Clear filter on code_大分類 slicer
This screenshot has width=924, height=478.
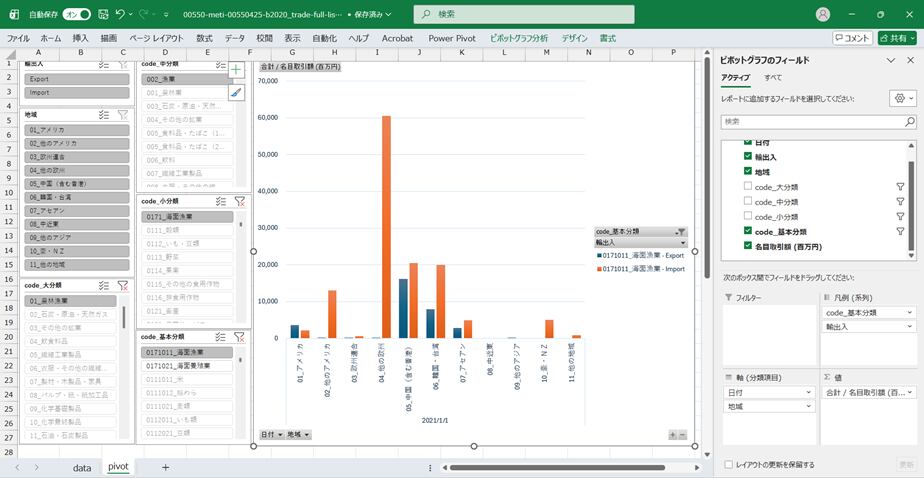[x=122, y=285]
